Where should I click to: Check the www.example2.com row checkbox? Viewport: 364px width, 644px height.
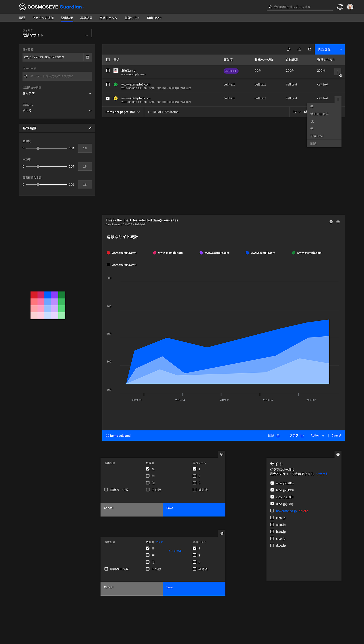tap(108, 84)
